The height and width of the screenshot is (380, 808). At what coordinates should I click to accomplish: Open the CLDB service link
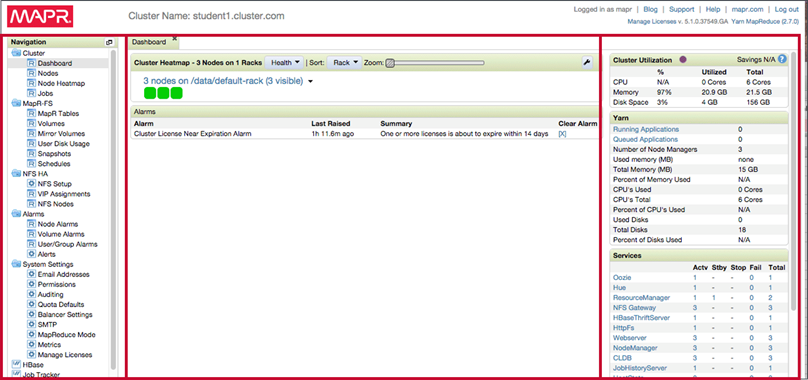[x=622, y=358]
